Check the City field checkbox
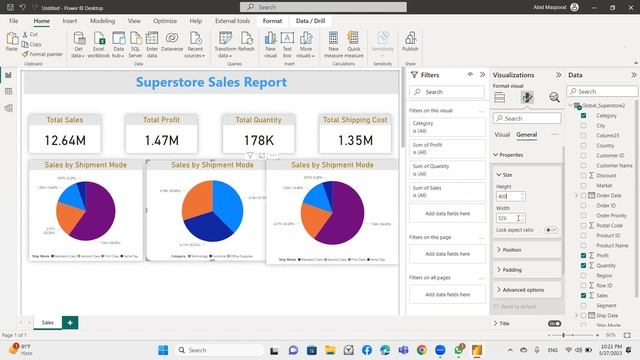 (583, 125)
